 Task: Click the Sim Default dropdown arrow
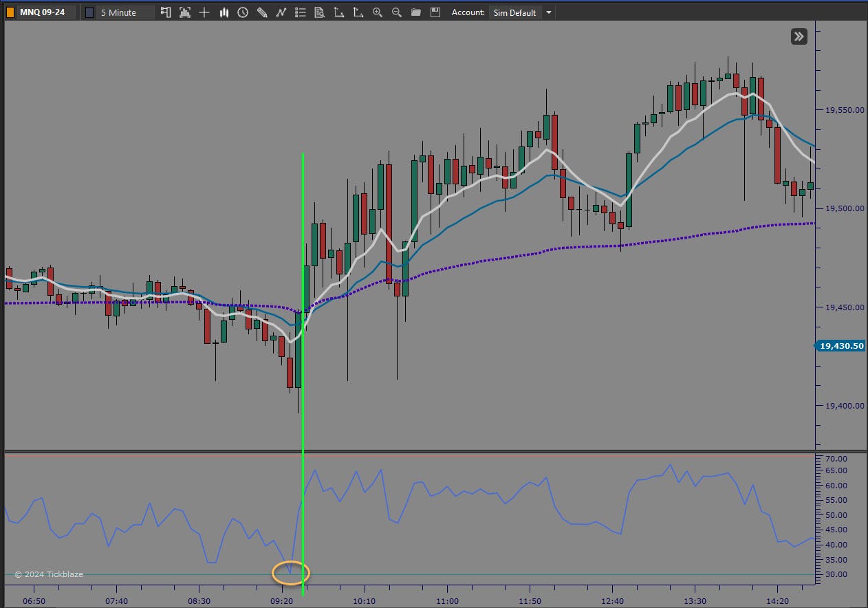click(547, 12)
